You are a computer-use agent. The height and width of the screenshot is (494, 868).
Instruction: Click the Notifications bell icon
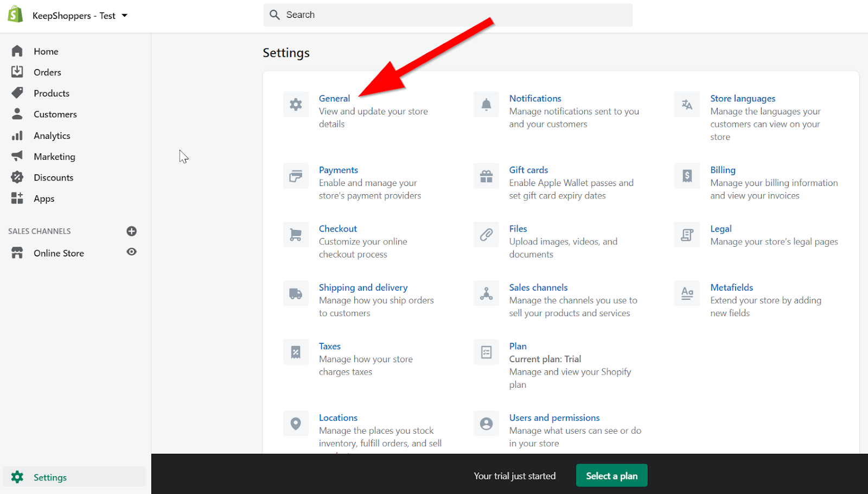click(x=486, y=104)
